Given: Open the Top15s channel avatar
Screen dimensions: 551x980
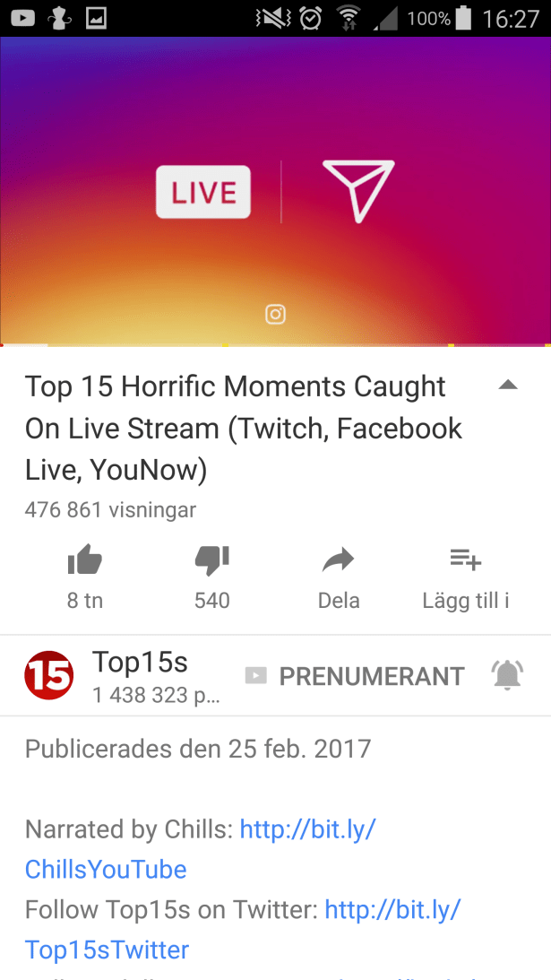Looking at the screenshot, I should pyautogui.click(x=48, y=675).
